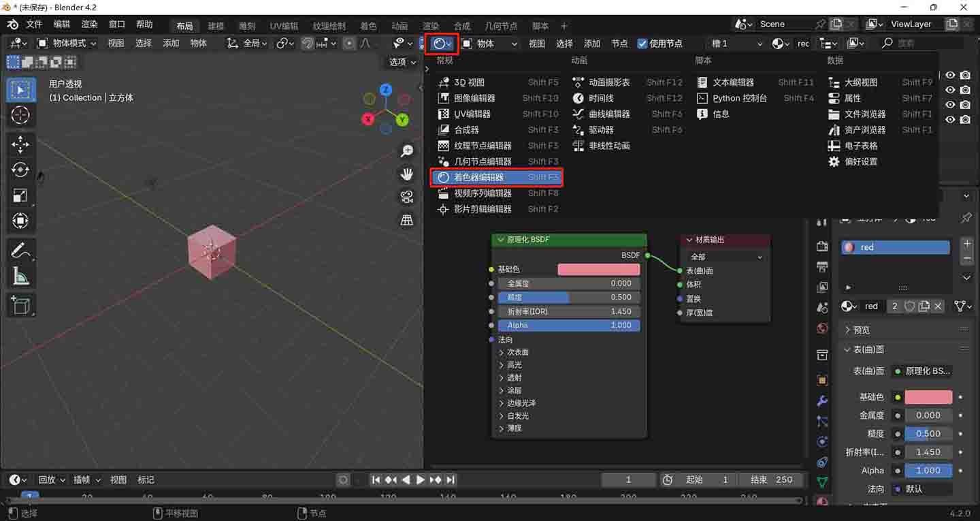Image resolution: width=980 pixels, height=521 pixels.
Task: Click base color swatch in Principled BSDF node
Action: (x=598, y=270)
